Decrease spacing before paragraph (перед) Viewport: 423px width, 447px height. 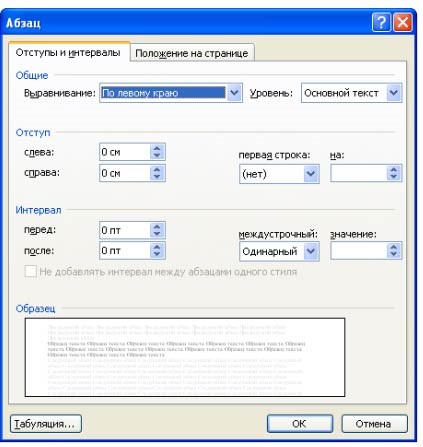(x=157, y=234)
